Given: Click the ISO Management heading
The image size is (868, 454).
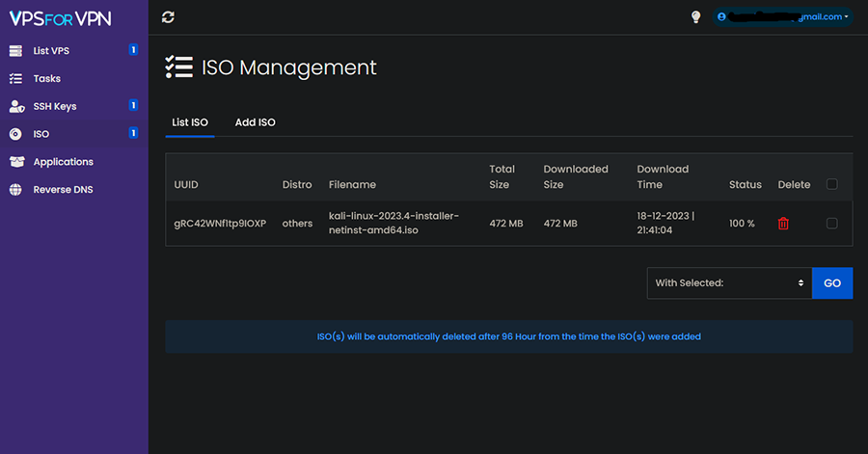Looking at the screenshot, I should coord(288,67).
